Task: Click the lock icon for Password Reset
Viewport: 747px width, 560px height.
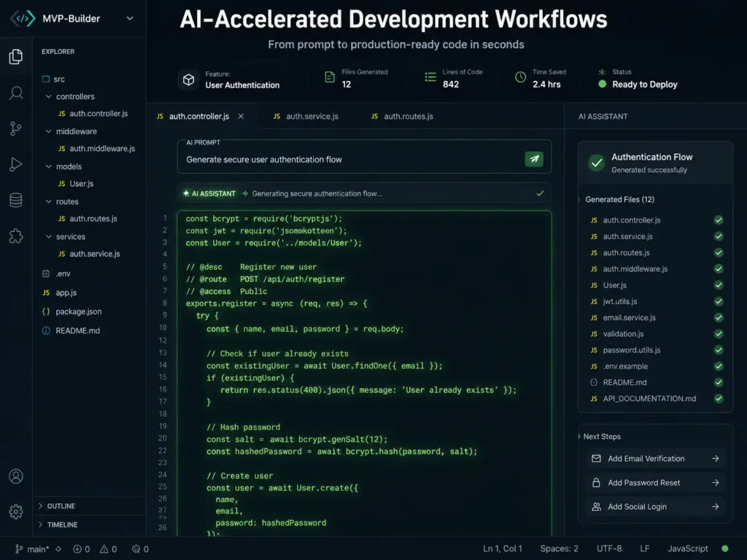Action: 596,483
